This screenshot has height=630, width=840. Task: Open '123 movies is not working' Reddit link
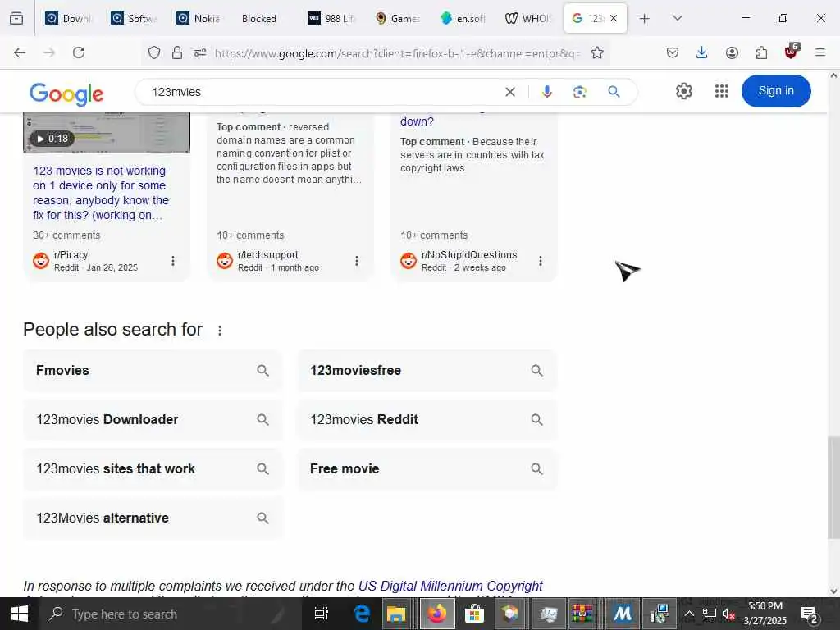click(x=101, y=193)
